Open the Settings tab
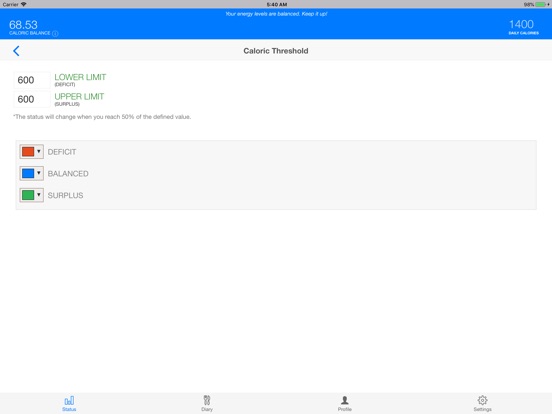Viewport: 552px width, 414px height. point(482,403)
